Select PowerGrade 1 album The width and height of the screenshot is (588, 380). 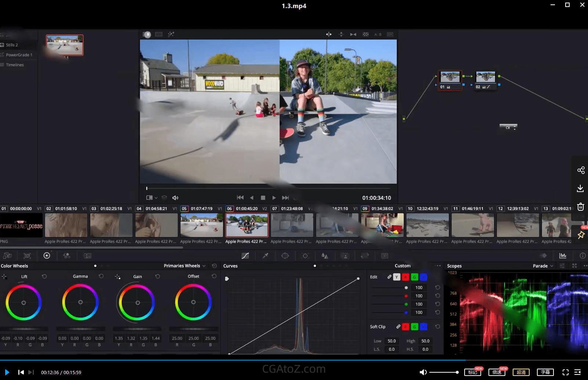(19, 55)
